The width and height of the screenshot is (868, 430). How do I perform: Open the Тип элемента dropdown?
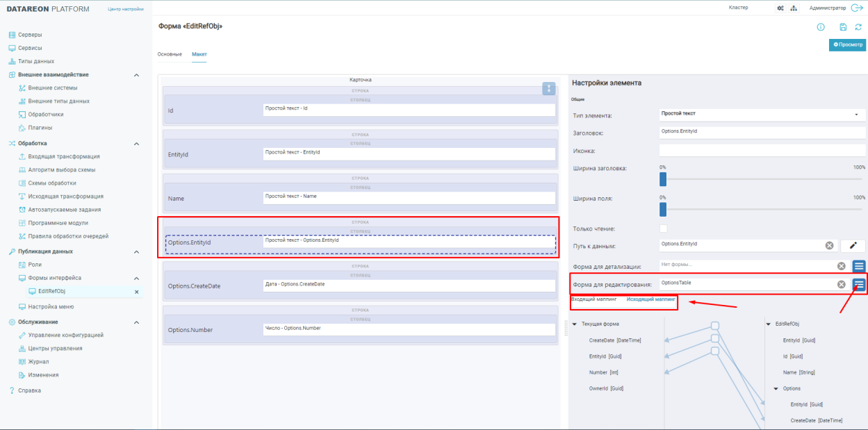pyautogui.click(x=761, y=114)
